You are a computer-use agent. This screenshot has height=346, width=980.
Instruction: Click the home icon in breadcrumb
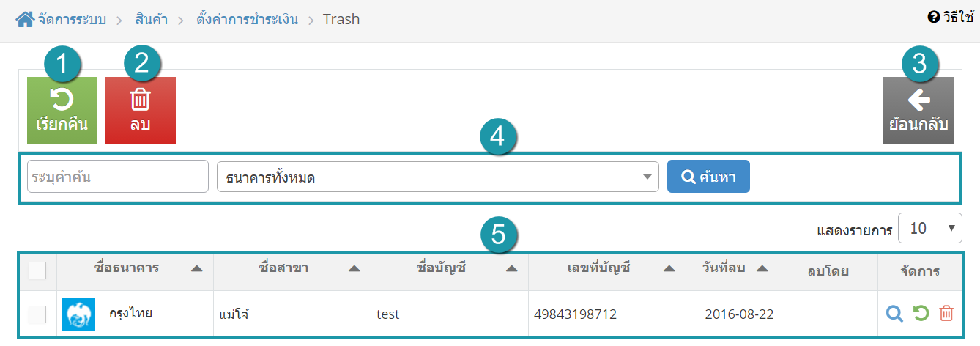[24, 20]
